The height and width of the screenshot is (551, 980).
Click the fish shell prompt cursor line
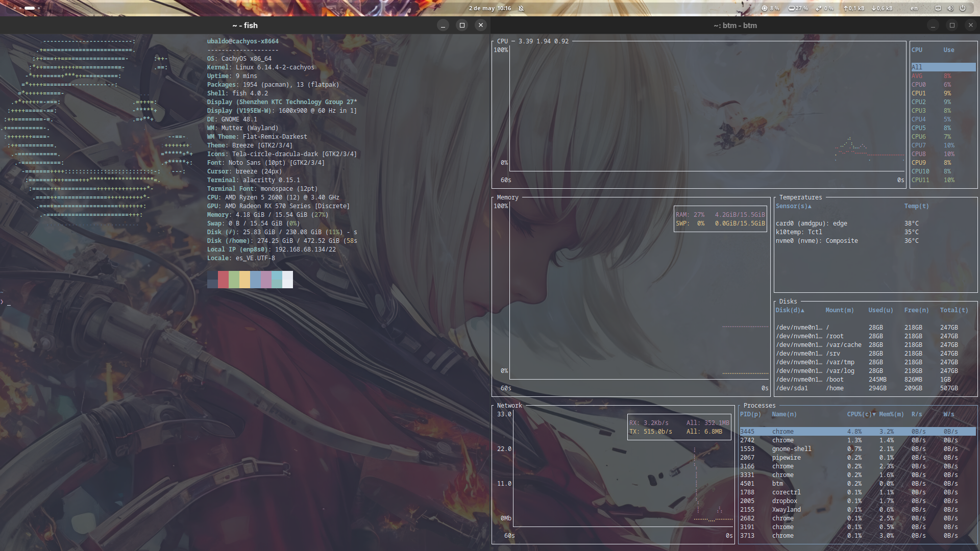6,302
